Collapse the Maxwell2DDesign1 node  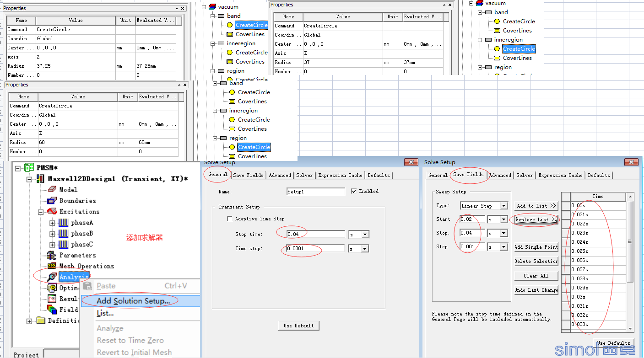(x=29, y=179)
